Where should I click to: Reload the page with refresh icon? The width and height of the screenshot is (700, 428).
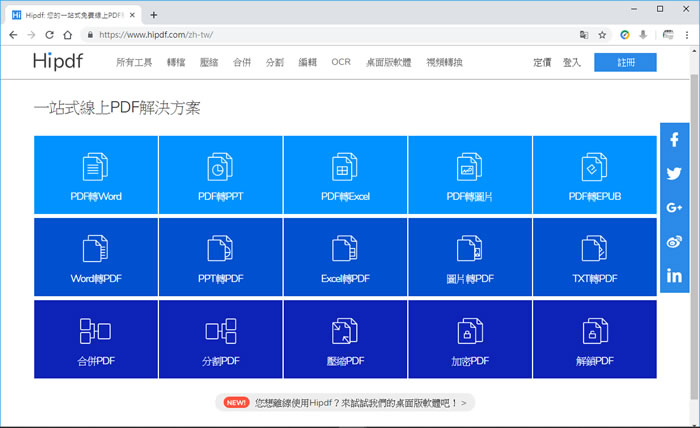click(49, 35)
